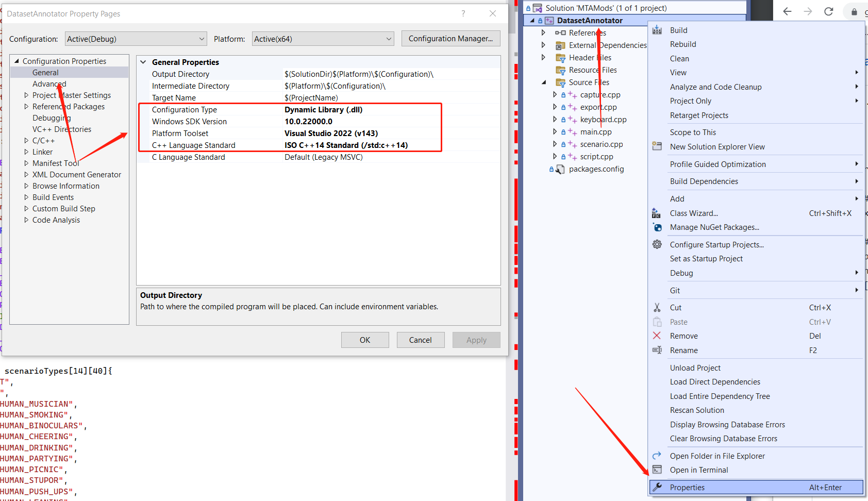Screen dimensions: 868x501
Task: Expand the C/C++ tree node
Action: [26, 140]
